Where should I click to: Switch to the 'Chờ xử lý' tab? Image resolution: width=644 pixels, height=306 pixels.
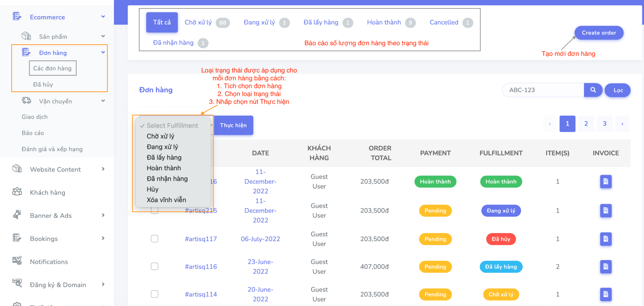tap(198, 23)
